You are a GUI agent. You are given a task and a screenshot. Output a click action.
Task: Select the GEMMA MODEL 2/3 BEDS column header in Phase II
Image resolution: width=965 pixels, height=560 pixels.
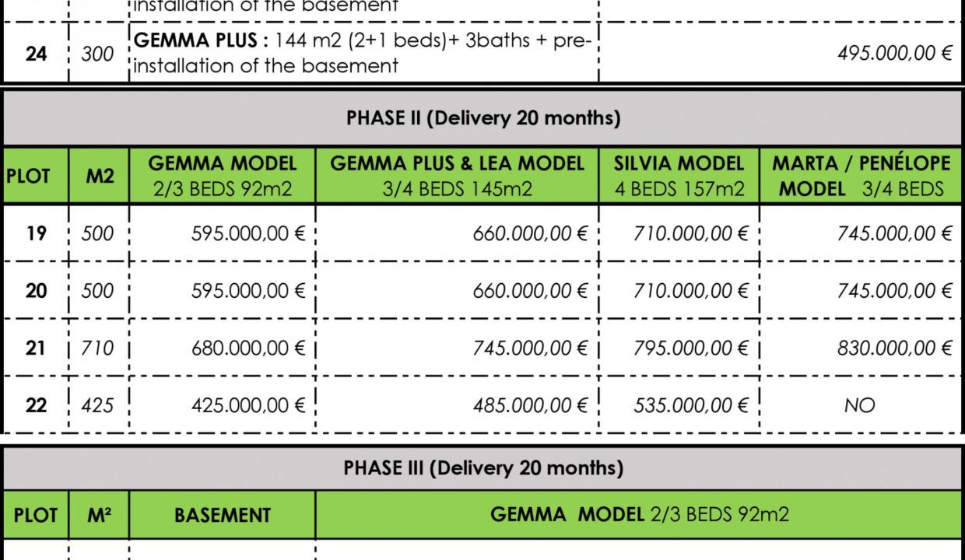[x=222, y=176]
